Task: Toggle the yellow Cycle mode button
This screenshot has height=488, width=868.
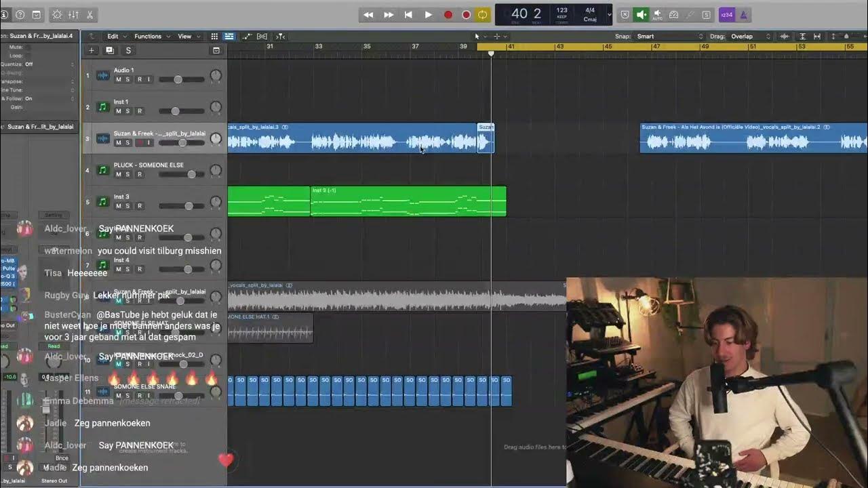Action: (482, 14)
